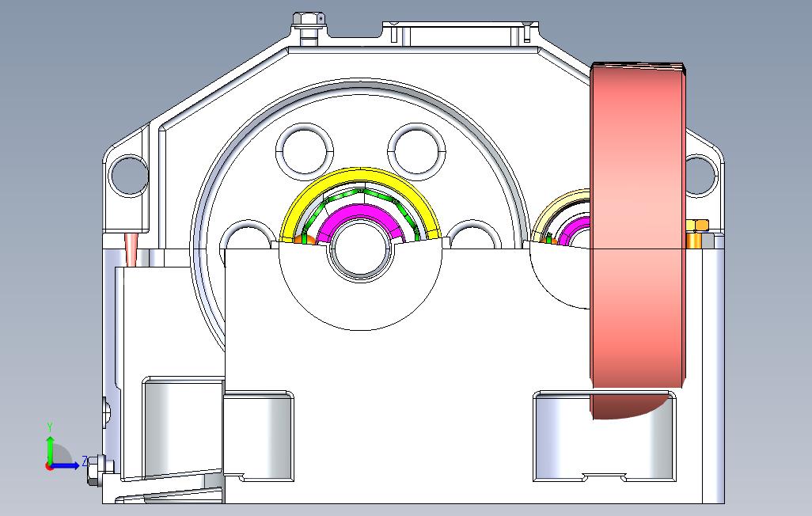Click the central shaft bore

(361, 248)
